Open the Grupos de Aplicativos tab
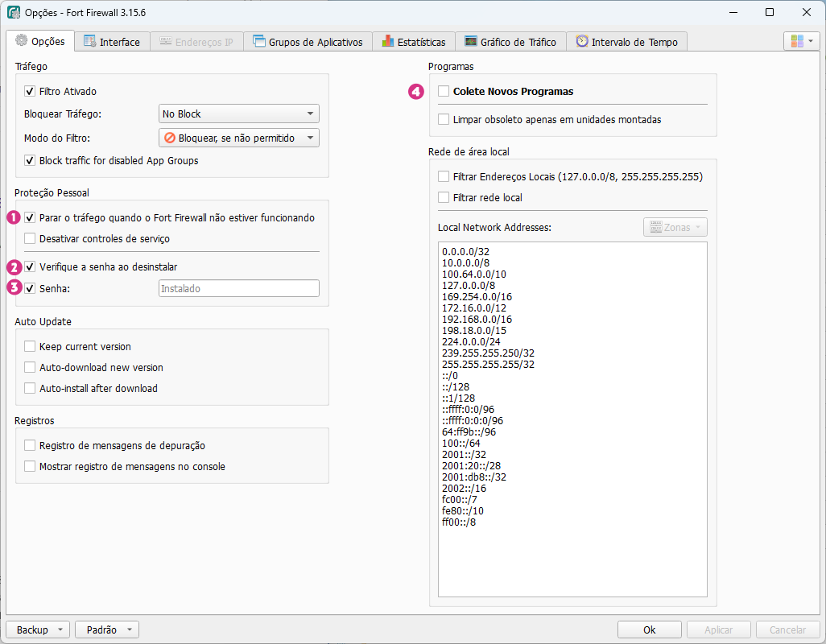This screenshot has height=644, width=826. coord(308,42)
